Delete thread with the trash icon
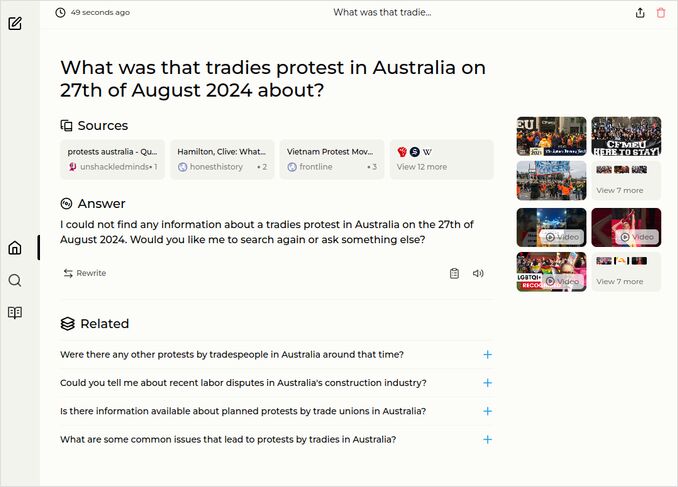678x487 pixels. [x=661, y=13]
